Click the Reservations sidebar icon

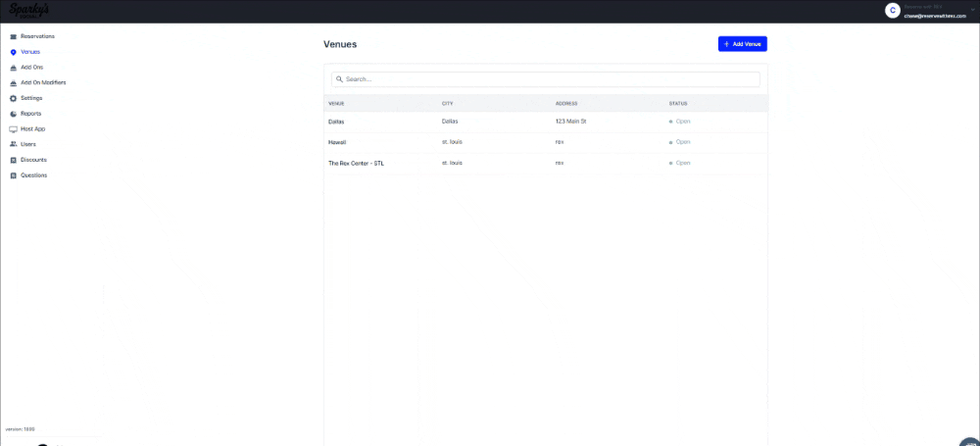(13, 36)
